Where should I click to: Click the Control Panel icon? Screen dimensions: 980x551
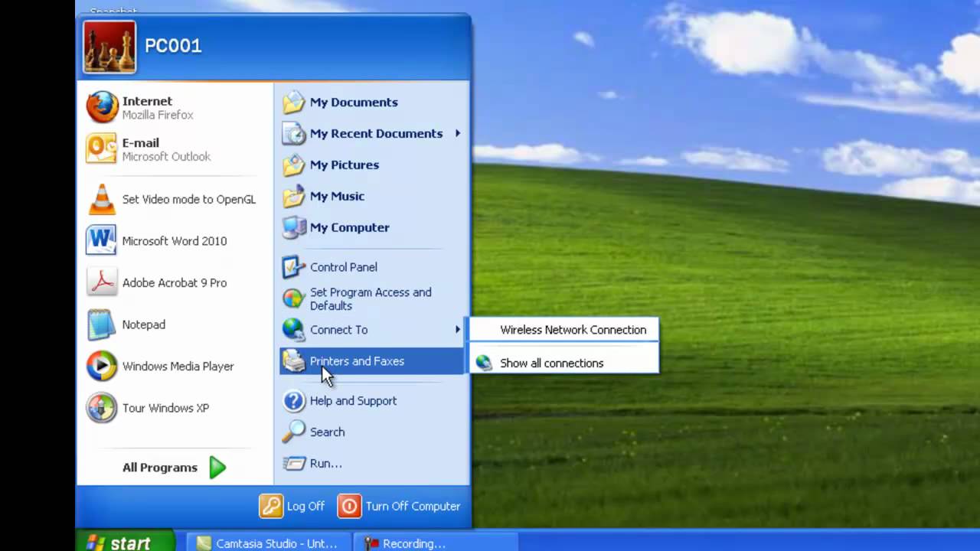click(294, 267)
